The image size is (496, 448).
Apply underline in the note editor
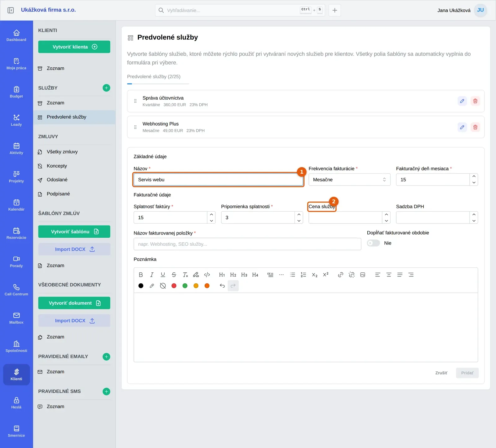163,275
